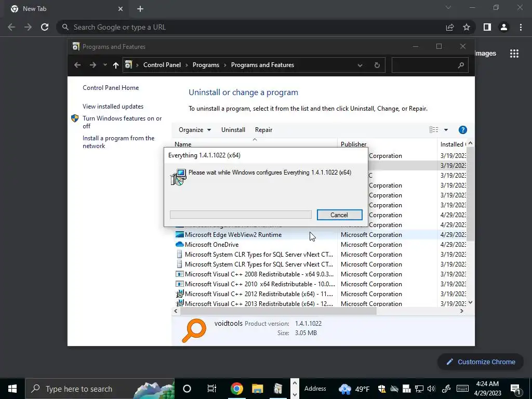532x399 pixels.
Task: Select Programs breadcrumb
Action: point(206,65)
